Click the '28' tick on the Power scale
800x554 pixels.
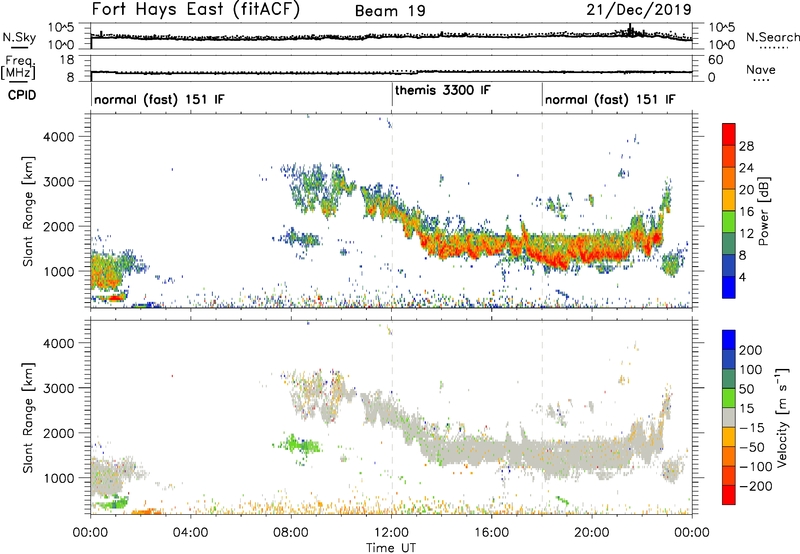click(746, 146)
